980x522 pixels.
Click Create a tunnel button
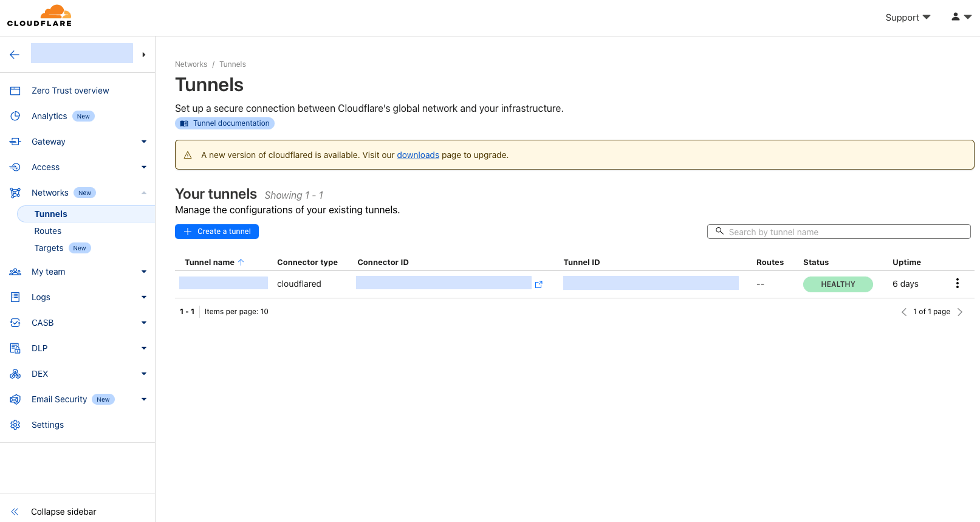[x=217, y=232]
